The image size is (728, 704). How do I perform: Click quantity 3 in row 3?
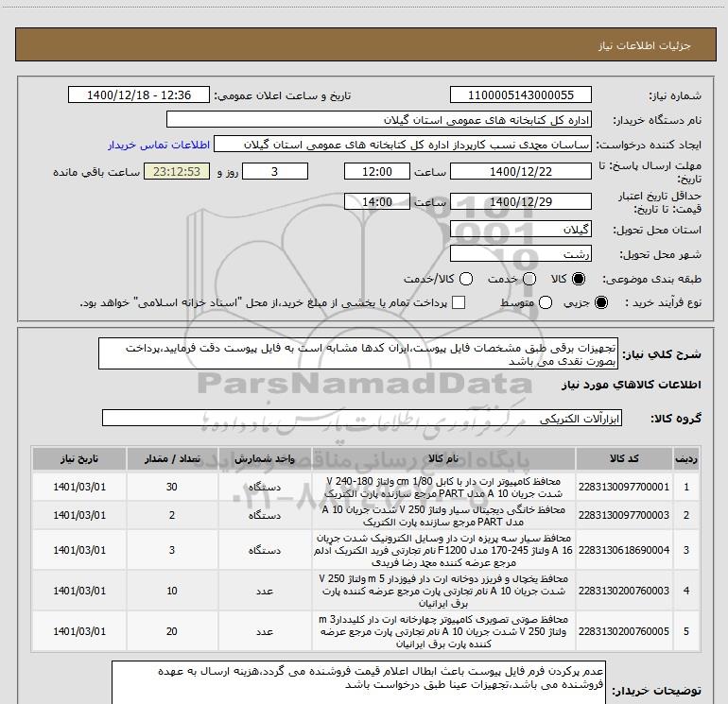172,550
